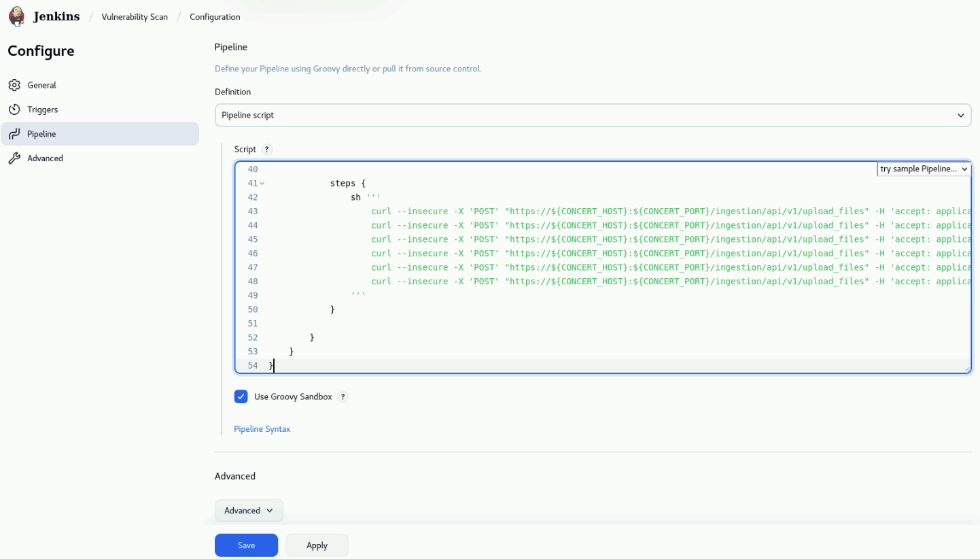Open the Pipeline Syntax link
This screenshot has height=559, width=980.
(262, 429)
